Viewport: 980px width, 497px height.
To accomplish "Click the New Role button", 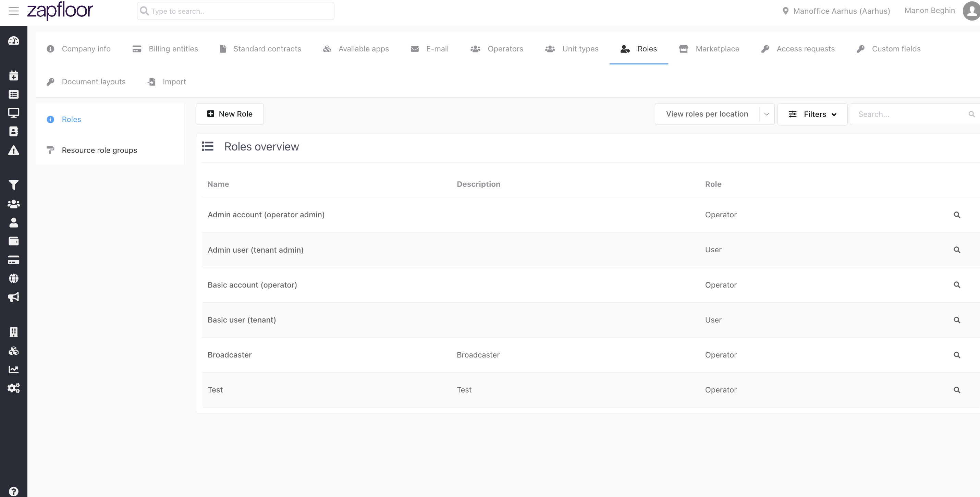I will point(230,114).
